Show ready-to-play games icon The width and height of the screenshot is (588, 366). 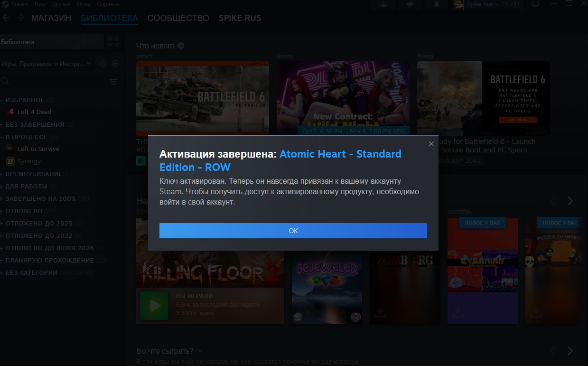pos(115,64)
